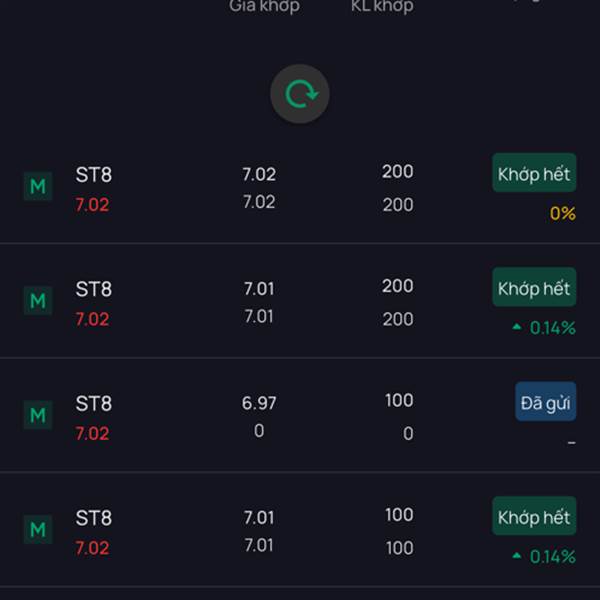This screenshot has height=600, width=600.
Task: Select the Giá khớp column header
Action: pos(264,6)
